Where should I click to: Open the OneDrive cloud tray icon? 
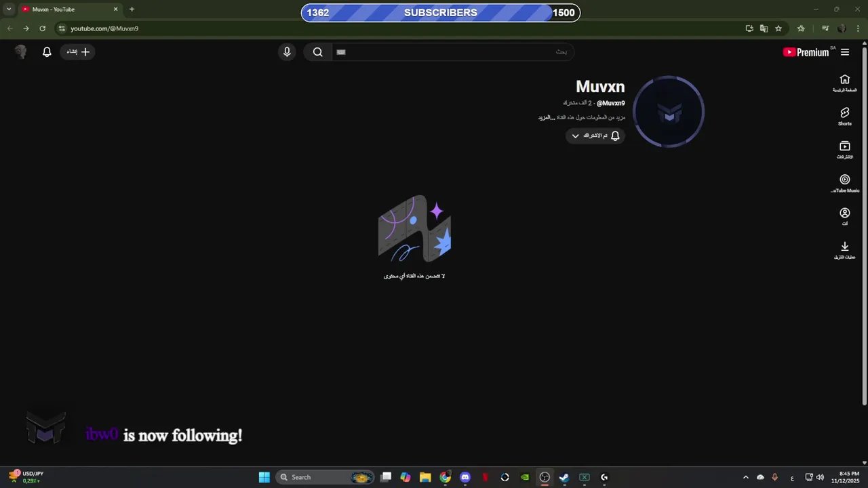pos(760,477)
